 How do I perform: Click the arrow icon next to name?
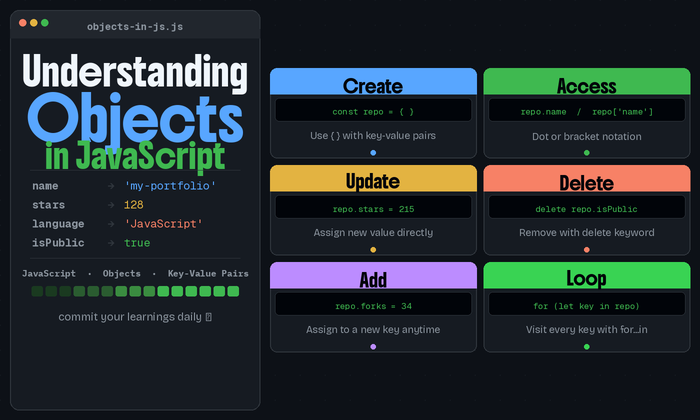[111, 186]
